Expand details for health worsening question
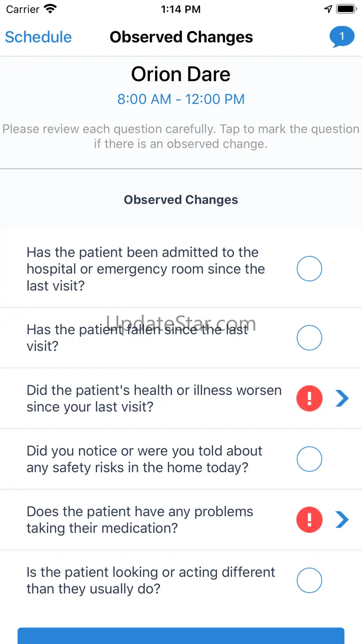The image size is (362, 644). (342, 398)
